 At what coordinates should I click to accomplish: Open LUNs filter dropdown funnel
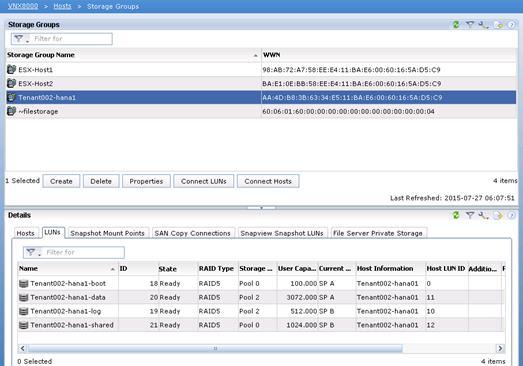click(x=33, y=252)
